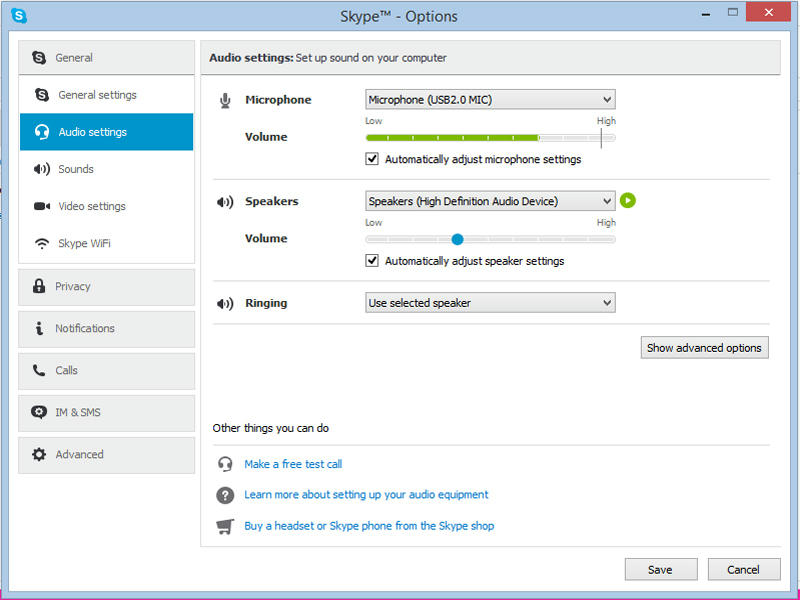Toggle Automatically adjust speaker settings checkbox

[x=372, y=261]
